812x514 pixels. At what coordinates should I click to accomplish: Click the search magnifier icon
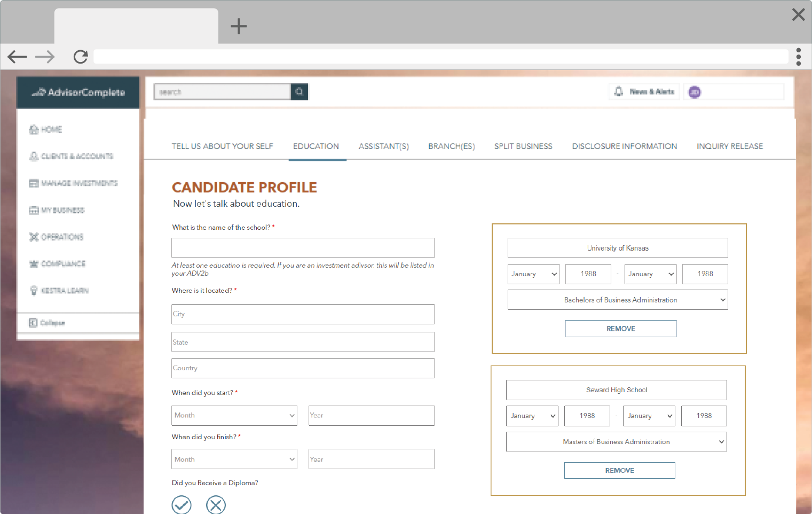coord(299,92)
